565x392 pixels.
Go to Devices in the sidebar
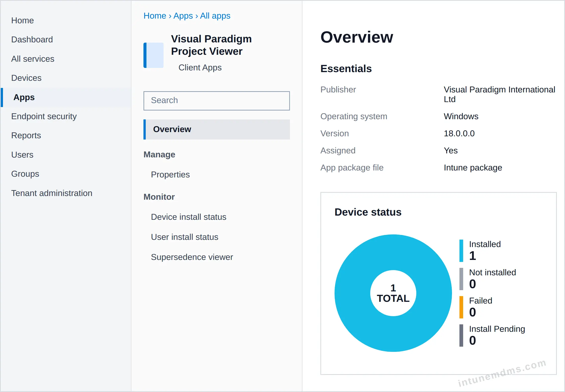pyautogui.click(x=26, y=78)
